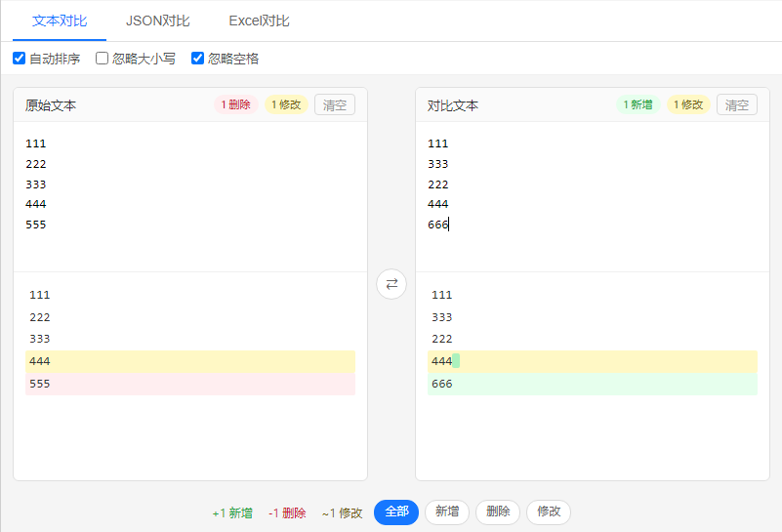Click the 444 line in 对比文本 input

(438, 204)
